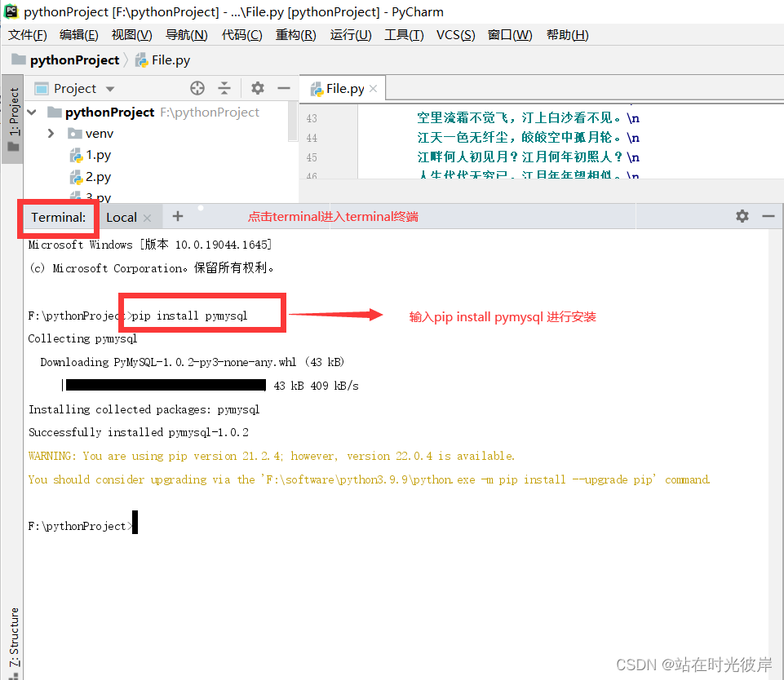The width and height of the screenshot is (784, 680).
Task: Click the Terminal tool window label
Action: click(x=59, y=218)
